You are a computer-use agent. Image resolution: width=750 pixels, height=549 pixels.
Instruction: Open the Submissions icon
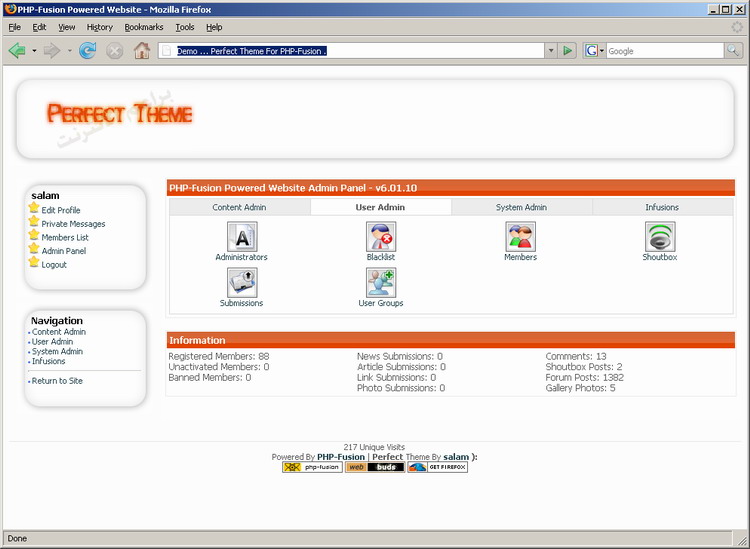point(242,282)
